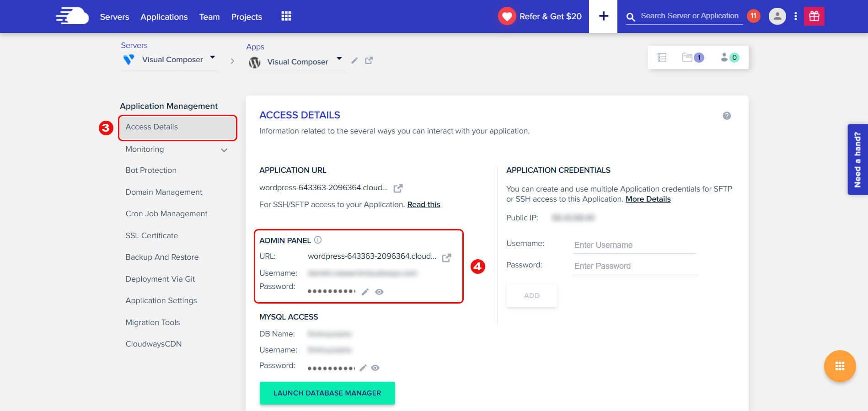This screenshot has height=411, width=868.
Task: Open the three-dot header menu
Action: pos(796,16)
